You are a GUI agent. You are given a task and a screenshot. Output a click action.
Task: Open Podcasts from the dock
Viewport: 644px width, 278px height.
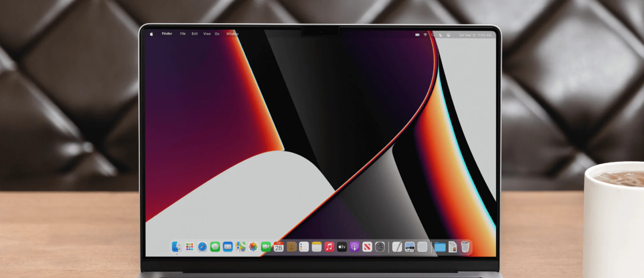tap(355, 246)
